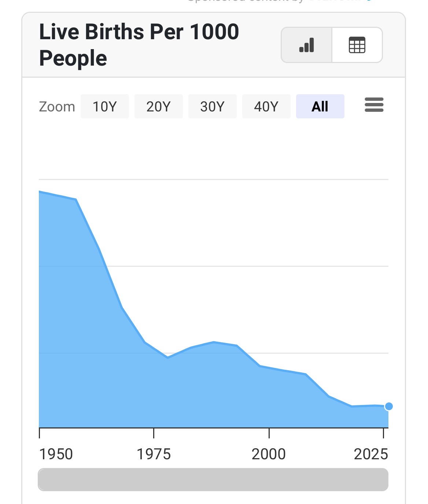Click the Live Births Per 1000 People title
The image size is (428, 504).
click(139, 45)
